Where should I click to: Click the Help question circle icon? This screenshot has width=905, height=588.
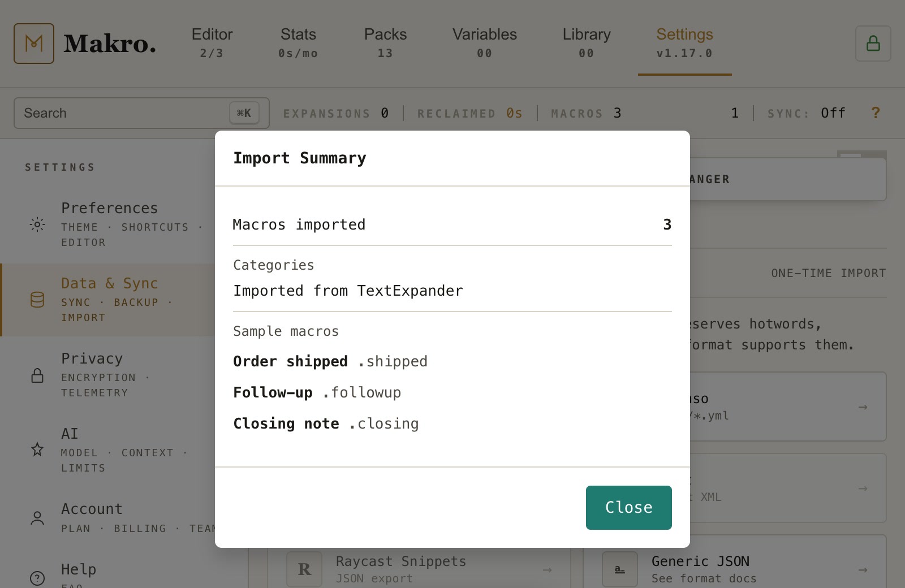click(x=37, y=578)
